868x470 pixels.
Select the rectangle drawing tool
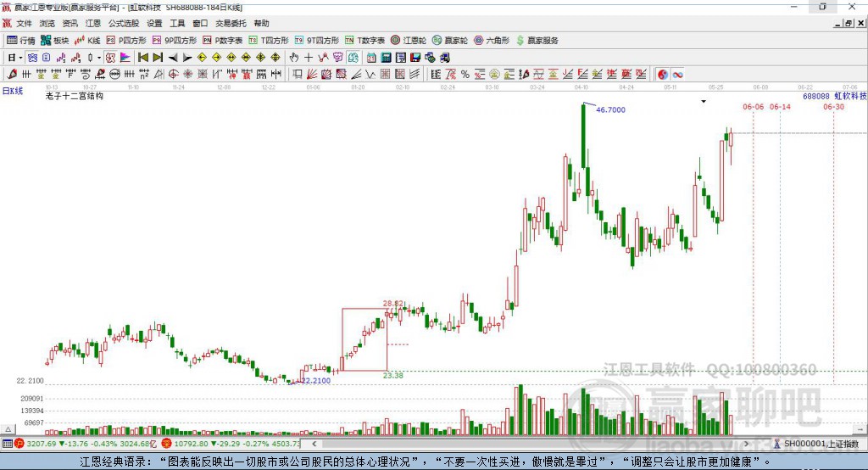(298, 75)
